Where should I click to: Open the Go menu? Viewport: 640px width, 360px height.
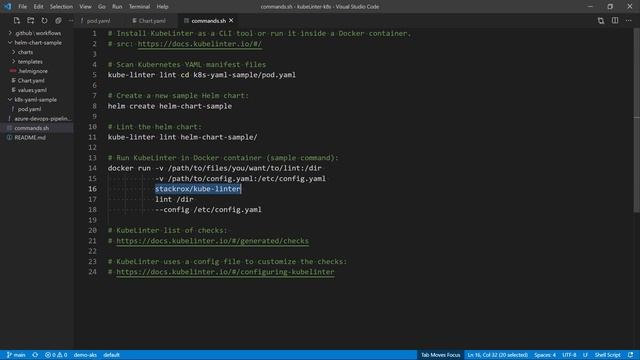click(x=102, y=7)
